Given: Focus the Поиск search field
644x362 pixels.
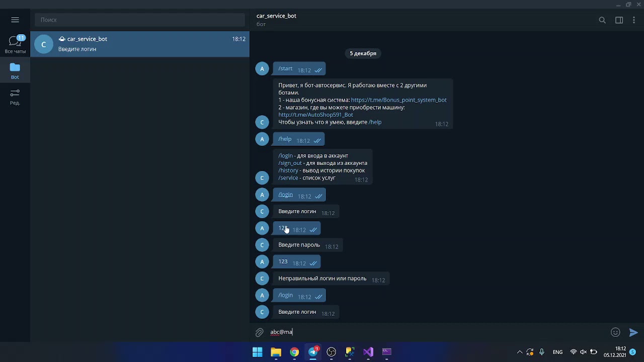Looking at the screenshot, I should click(140, 20).
